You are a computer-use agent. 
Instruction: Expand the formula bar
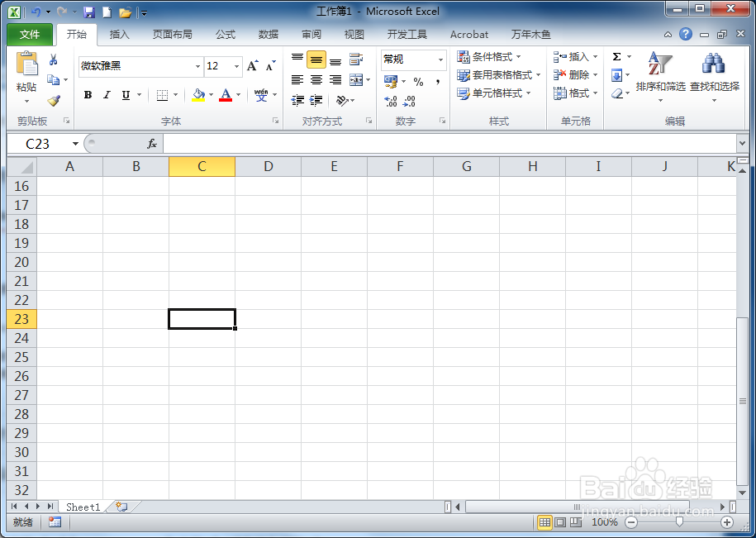742,143
